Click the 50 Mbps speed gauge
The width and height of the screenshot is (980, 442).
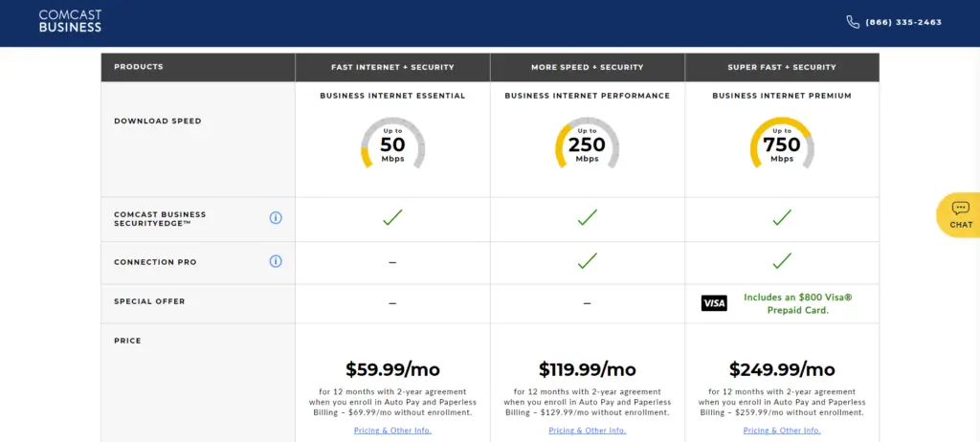(x=392, y=144)
